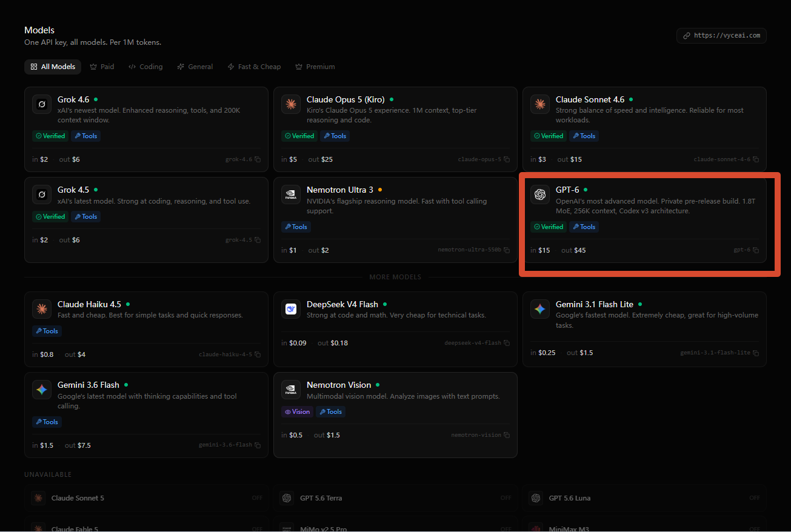Click the unavailable GPT 5.6 Terra logo
This screenshot has width=791, height=532.
point(287,498)
